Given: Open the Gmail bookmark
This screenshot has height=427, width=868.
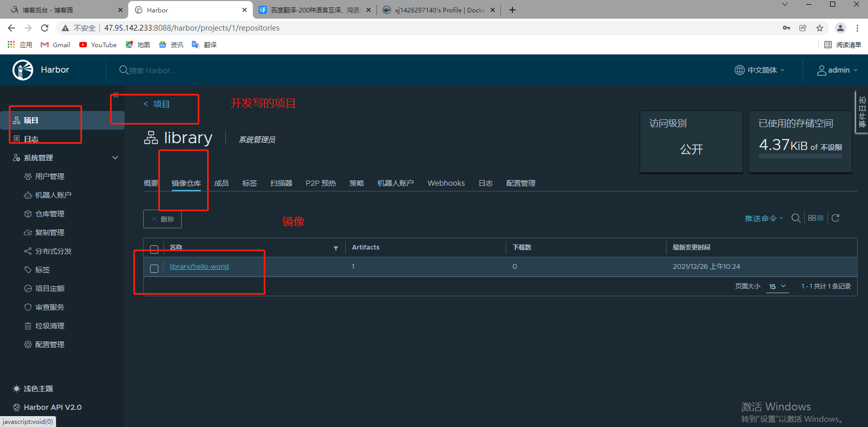Looking at the screenshot, I should [56, 45].
